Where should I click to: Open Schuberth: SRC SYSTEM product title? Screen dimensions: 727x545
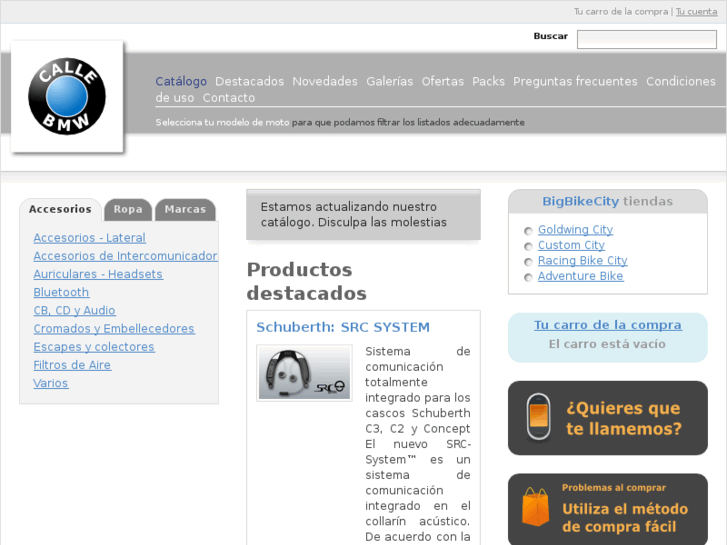[x=343, y=327]
